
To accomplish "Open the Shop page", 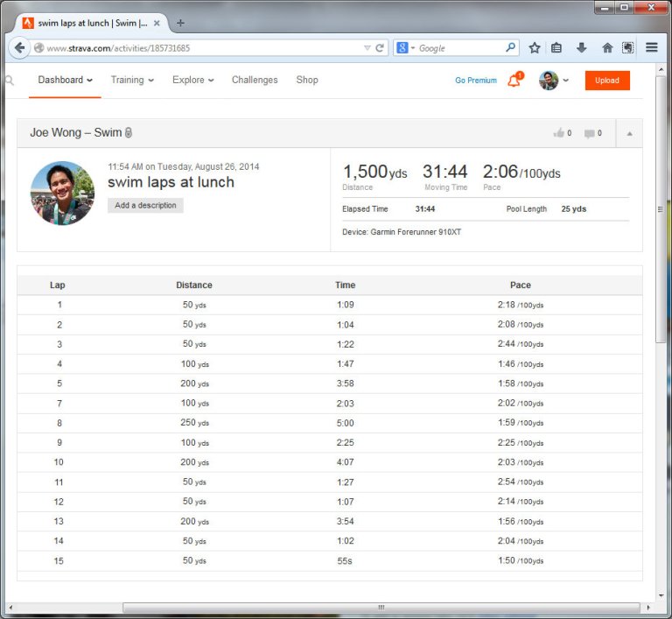I will [307, 80].
